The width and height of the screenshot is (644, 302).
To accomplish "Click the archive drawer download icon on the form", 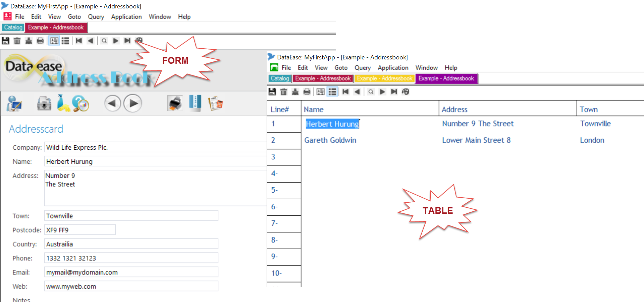I will click(x=44, y=103).
